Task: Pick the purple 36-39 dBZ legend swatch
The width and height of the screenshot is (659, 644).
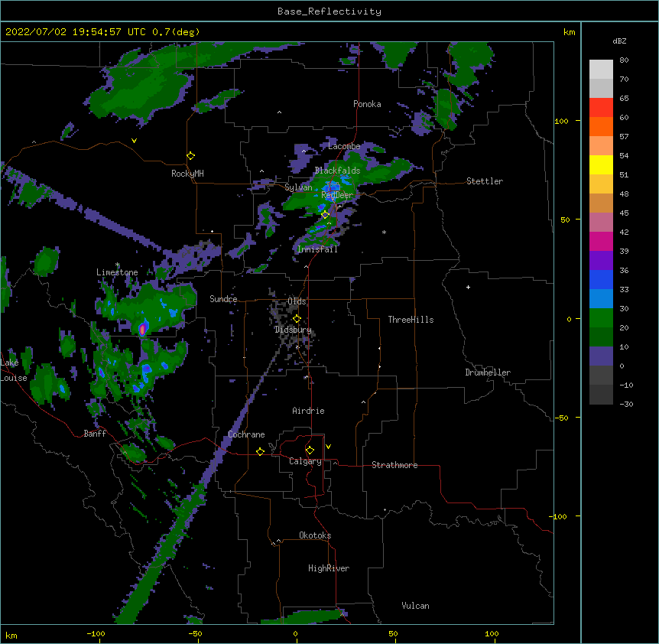Action: [601, 261]
